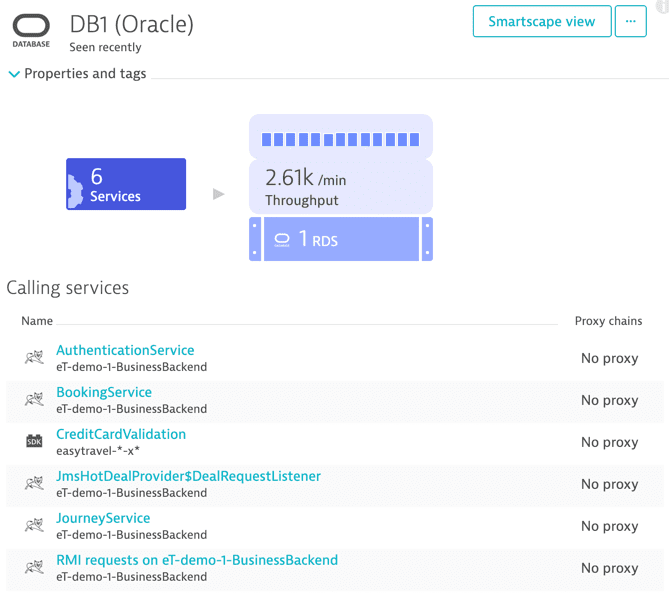
Task: Select the 2.61k/min Throughput box
Action: tap(341, 187)
